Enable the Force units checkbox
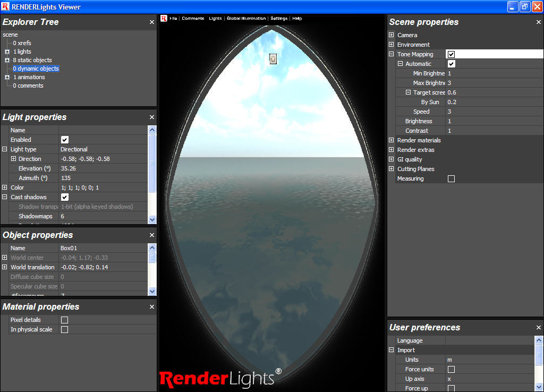This screenshot has width=544, height=392. (451, 370)
